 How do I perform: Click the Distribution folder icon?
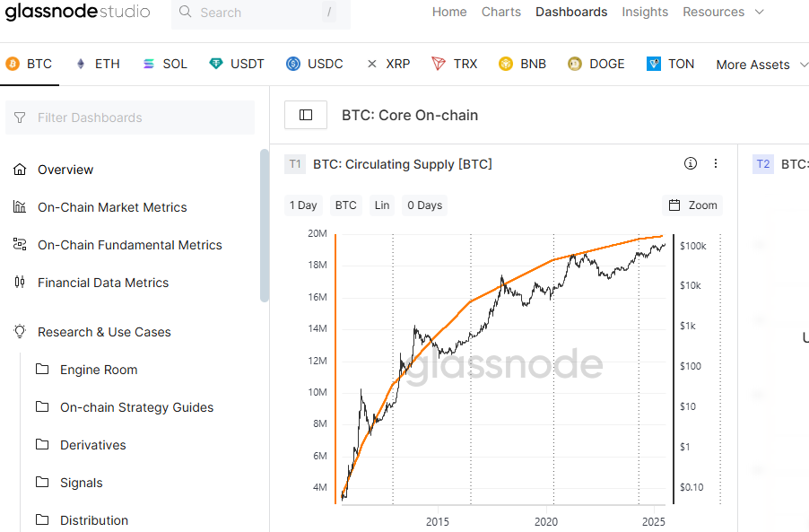click(42, 519)
